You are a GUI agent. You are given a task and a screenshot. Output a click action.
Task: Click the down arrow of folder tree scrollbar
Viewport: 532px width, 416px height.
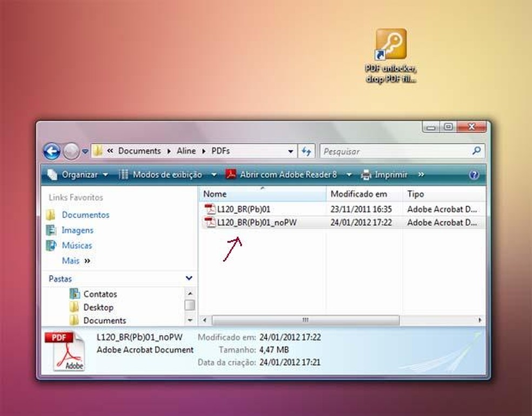pyautogui.click(x=190, y=320)
